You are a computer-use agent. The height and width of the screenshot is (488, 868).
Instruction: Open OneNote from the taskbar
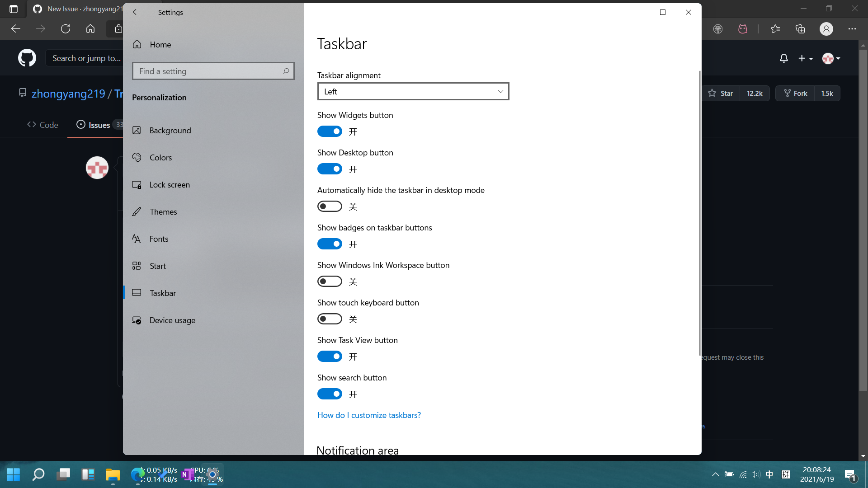pyautogui.click(x=187, y=474)
